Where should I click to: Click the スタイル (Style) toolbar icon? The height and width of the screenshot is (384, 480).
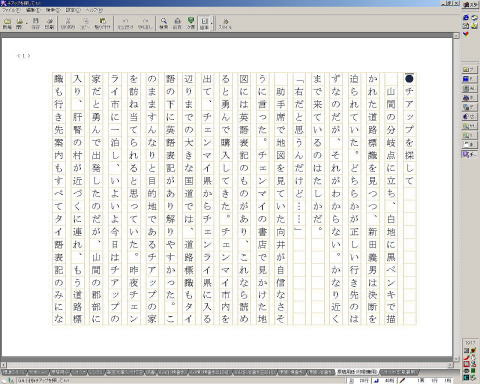pos(225,23)
